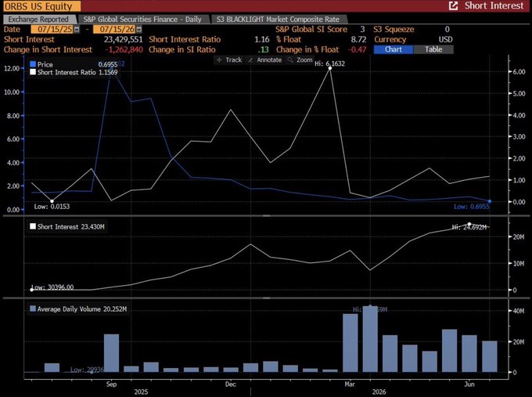
Task: Click the Mar label on the time axis
Action: pyautogui.click(x=350, y=384)
